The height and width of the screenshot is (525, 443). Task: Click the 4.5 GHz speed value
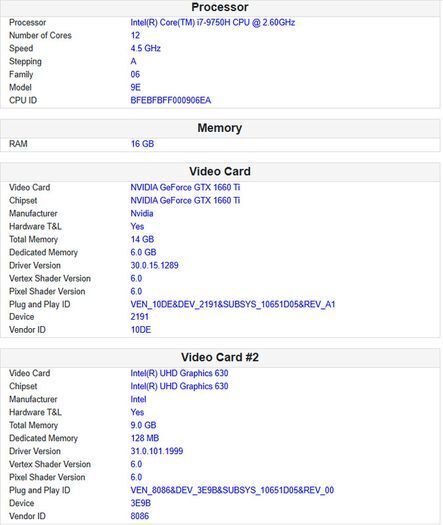click(145, 48)
